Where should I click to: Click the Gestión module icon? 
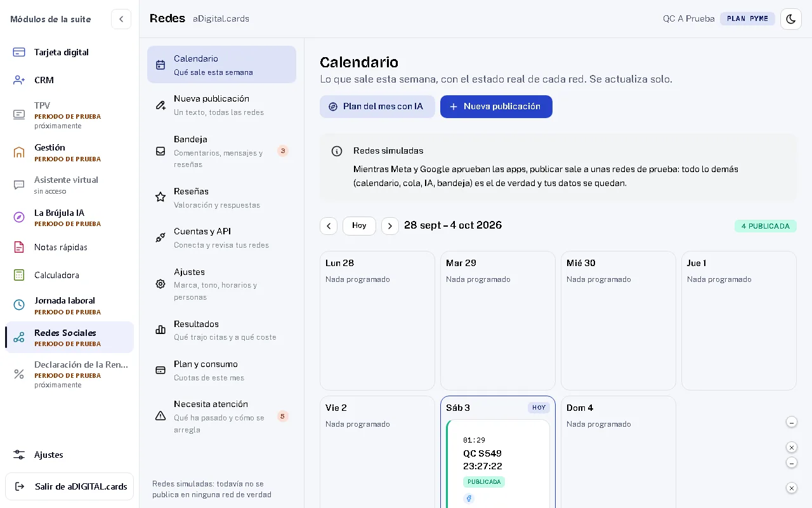[19, 152]
